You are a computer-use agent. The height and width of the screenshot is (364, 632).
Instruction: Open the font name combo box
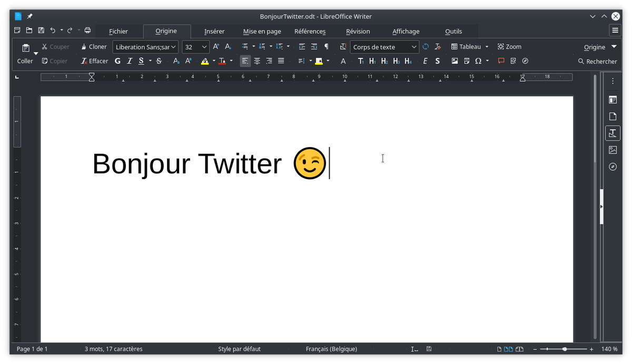tap(145, 47)
